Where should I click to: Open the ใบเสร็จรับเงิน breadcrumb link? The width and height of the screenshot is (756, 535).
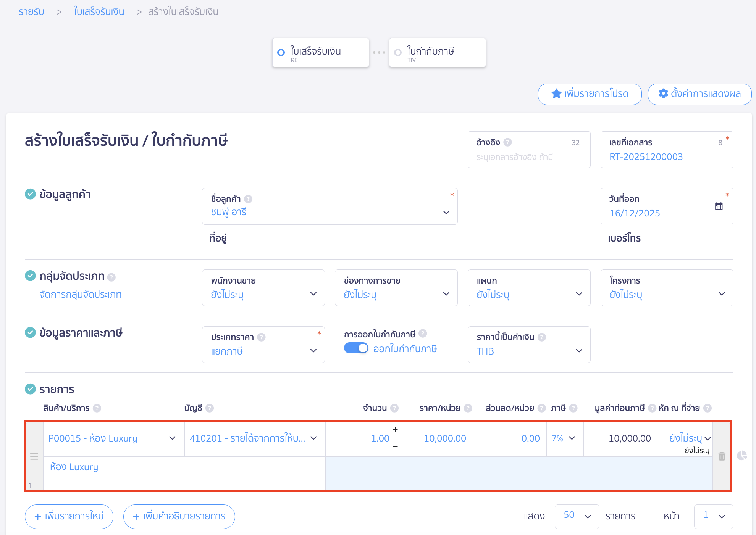click(x=99, y=12)
